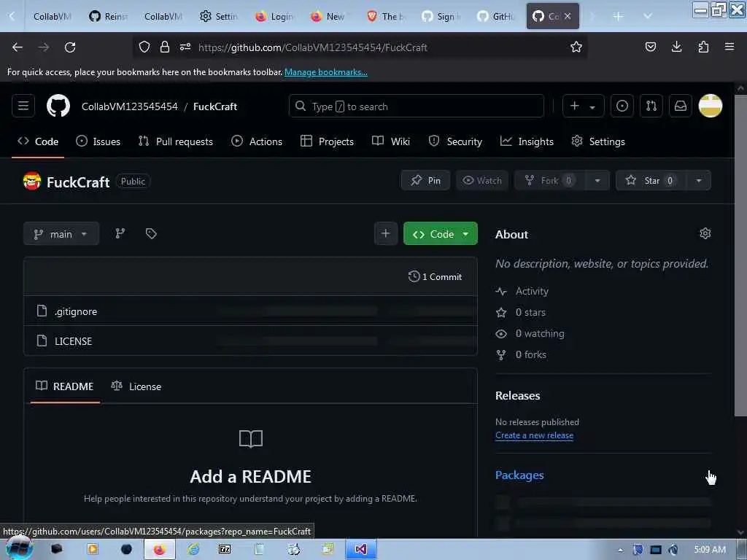View branches using the branch icon
Viewport: 747px width, 560px height.
[120, 233]
